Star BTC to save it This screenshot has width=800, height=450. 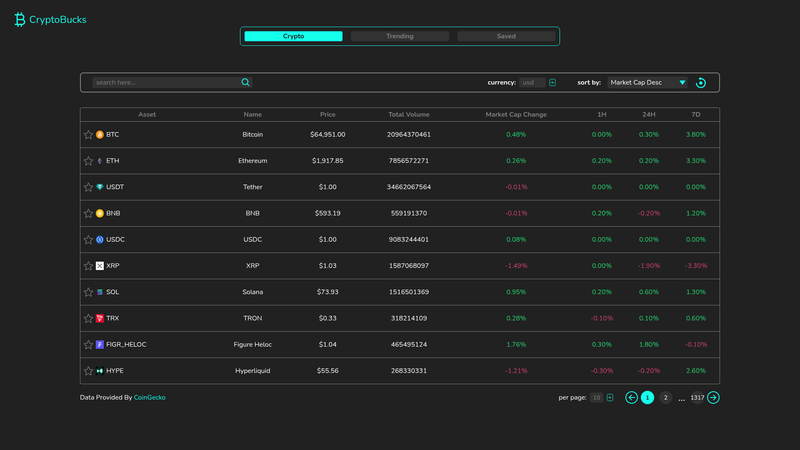(x=88, y=135)
